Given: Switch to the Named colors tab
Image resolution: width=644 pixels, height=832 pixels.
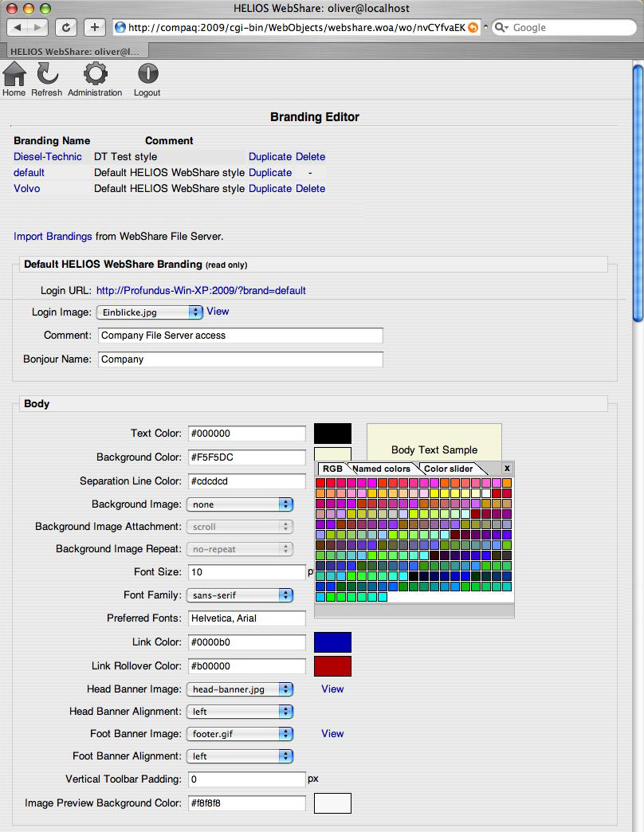Looking at the screenshot, I should [381, 469].
